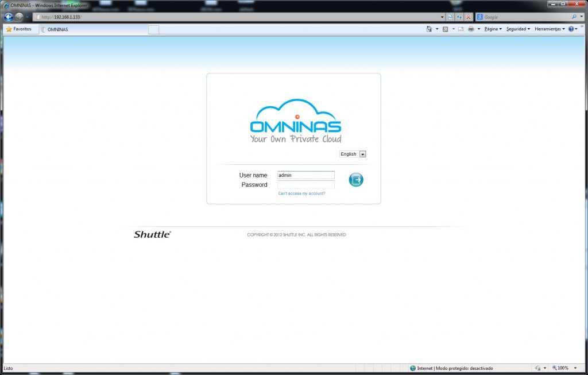The height and width of the screenshot is (375, 588).
Task: Click the Modo protegido: desactivado text
Action: pyautogui.click(x=464, y=368)
